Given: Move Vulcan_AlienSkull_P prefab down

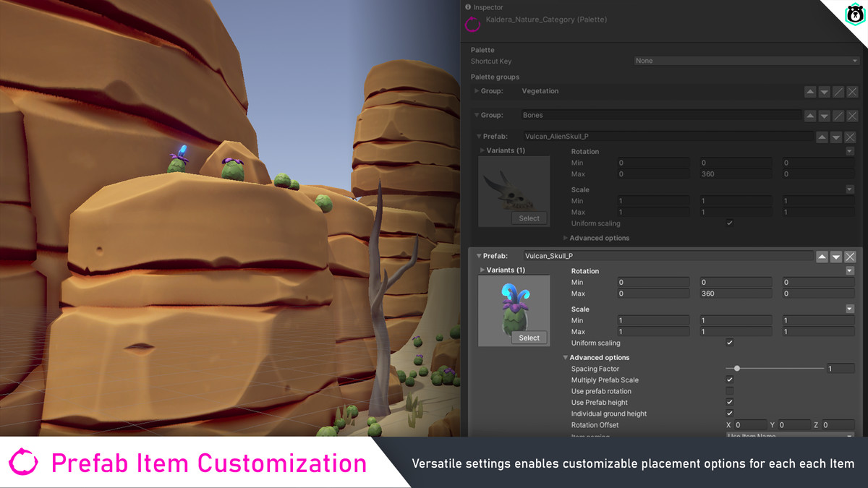Looking at the screenshot, I should (x=836, y=137).
